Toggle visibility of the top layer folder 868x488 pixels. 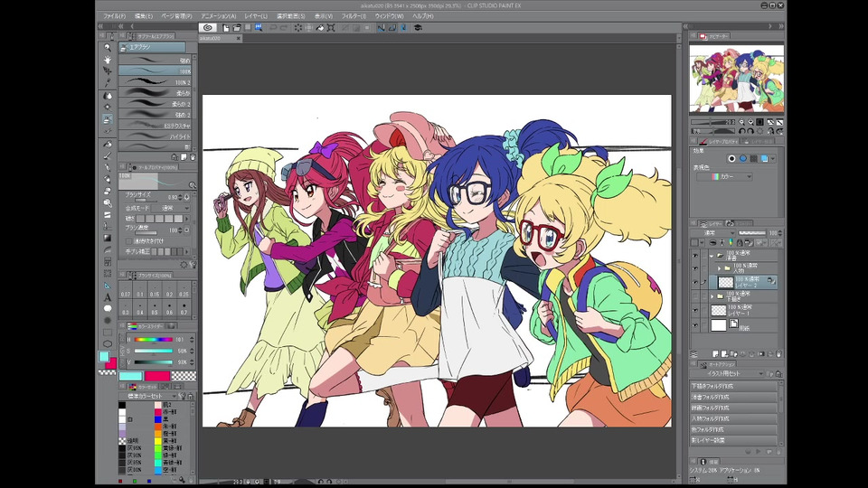(x=696, y=256)
